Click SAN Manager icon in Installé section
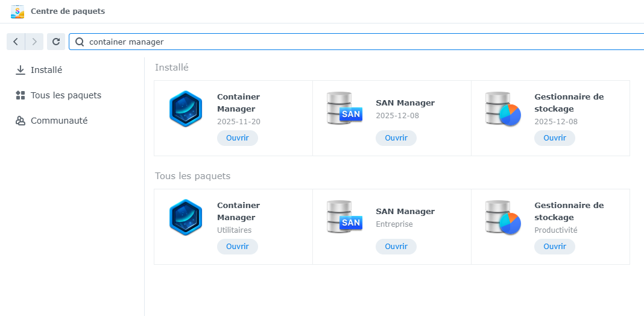 click(344, 109)
